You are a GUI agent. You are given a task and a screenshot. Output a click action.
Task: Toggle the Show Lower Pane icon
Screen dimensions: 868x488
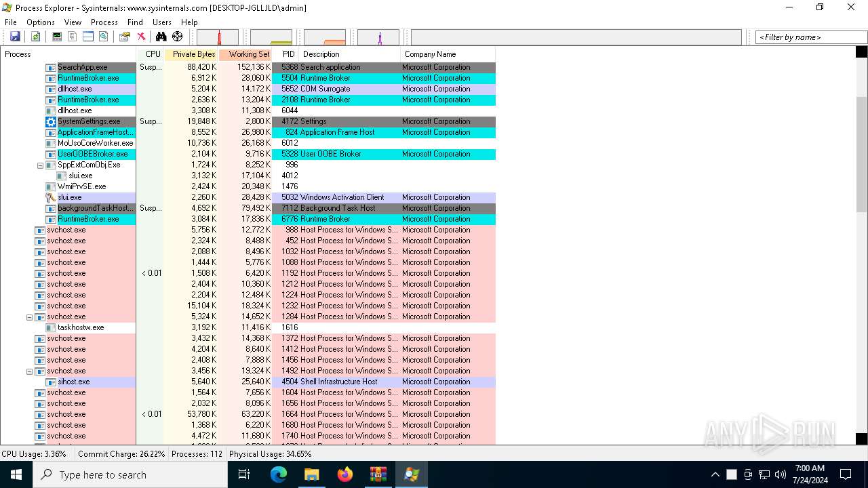click(x=88, y=37)
